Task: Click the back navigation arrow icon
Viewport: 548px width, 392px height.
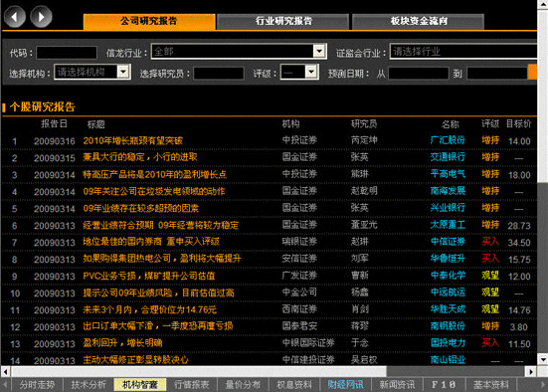Action: (14, 17)
